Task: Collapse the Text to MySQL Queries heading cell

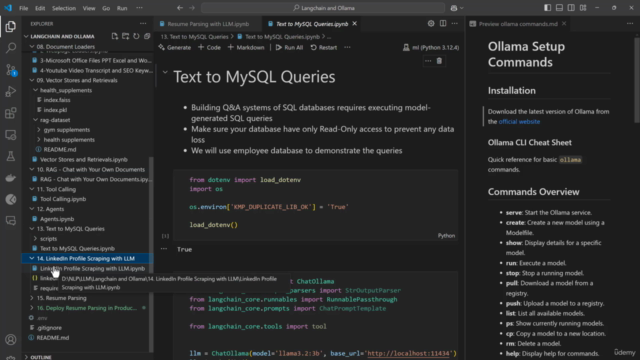Action: pyautogui.click(x=165, y=72)
